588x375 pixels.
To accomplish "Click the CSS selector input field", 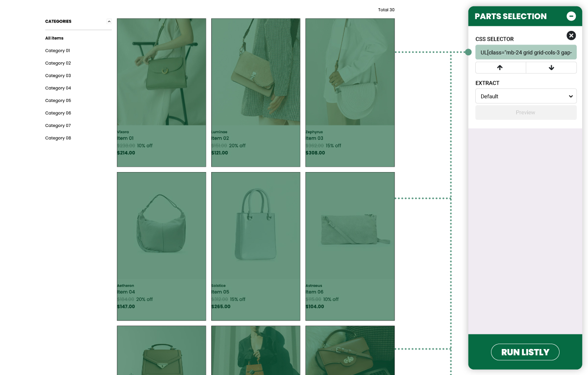I will (x=526, y=52).
